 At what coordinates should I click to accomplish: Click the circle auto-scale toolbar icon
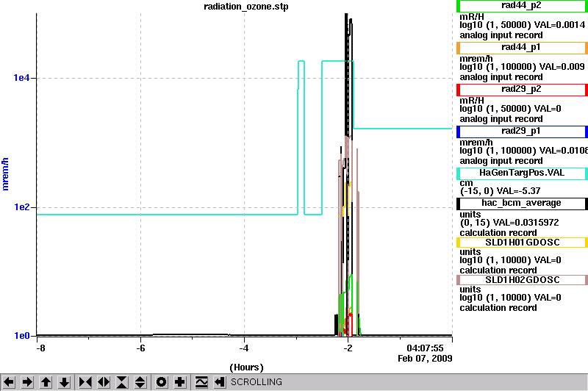tap(161, 382)
